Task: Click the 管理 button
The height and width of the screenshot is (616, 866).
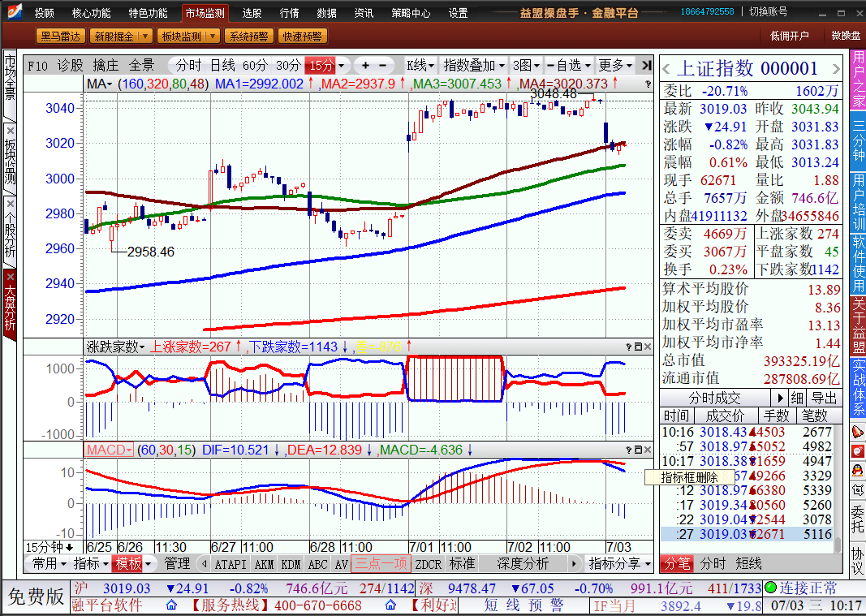Action: 177,563
